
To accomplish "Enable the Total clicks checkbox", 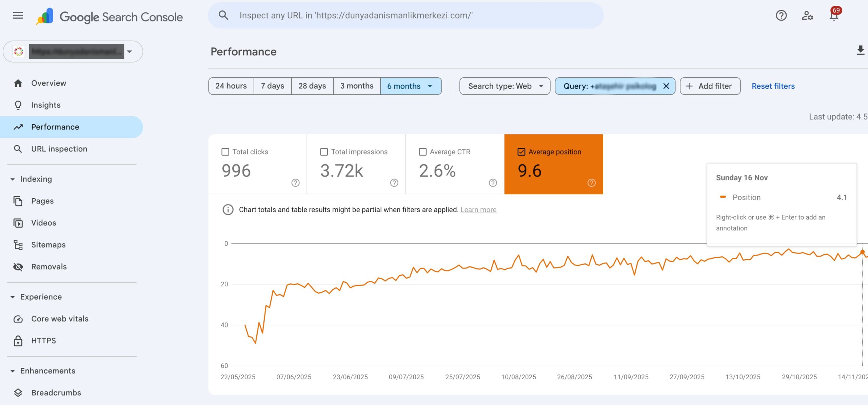I will click(x=225, y=152).
